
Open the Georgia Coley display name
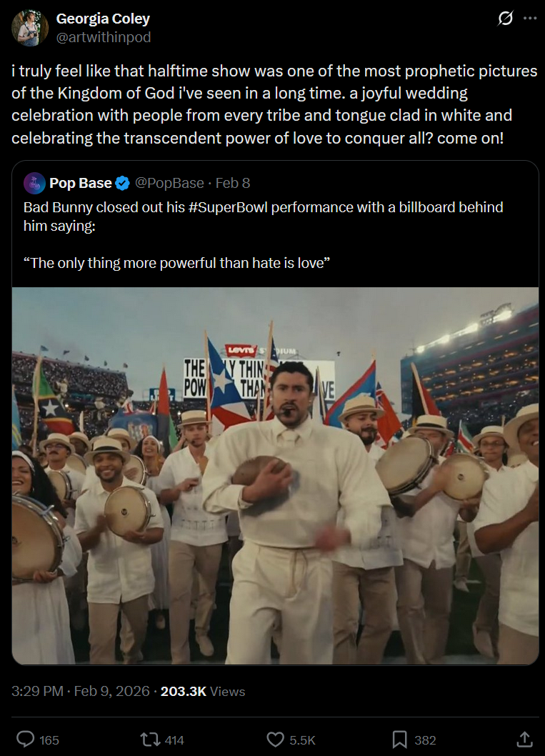point(103,19)
